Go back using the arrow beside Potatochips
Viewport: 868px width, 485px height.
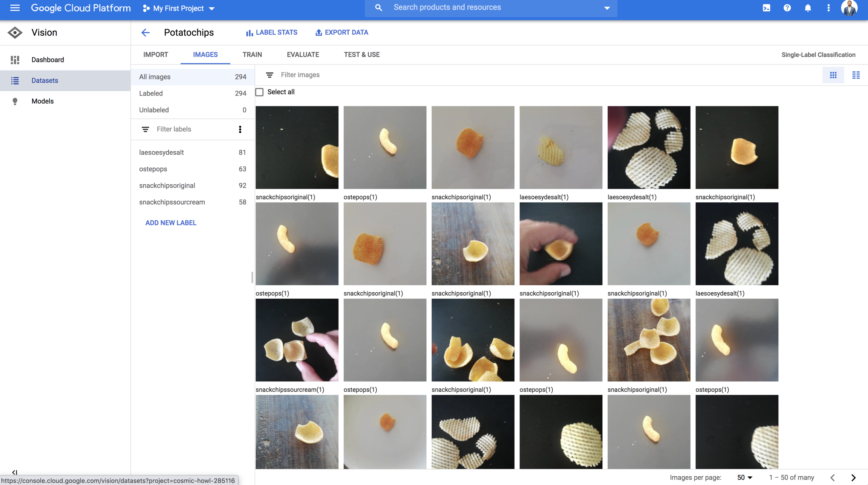[x=145, y=33]
